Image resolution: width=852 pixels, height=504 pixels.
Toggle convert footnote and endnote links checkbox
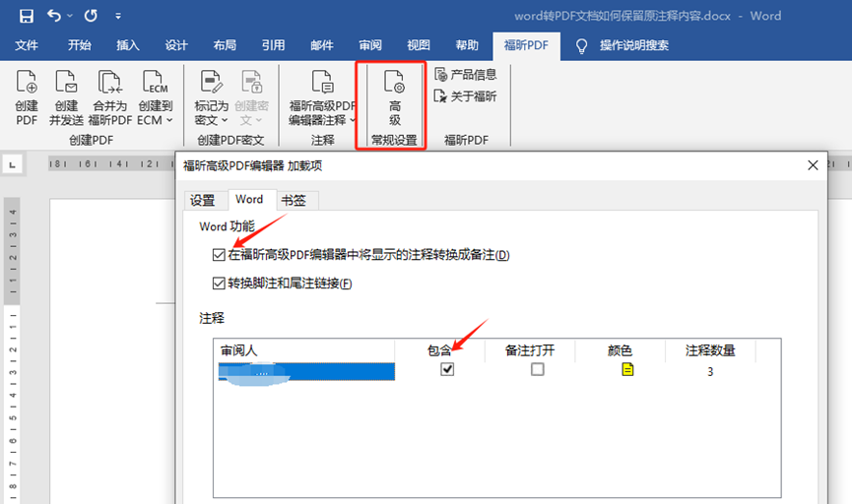(219, 283)
